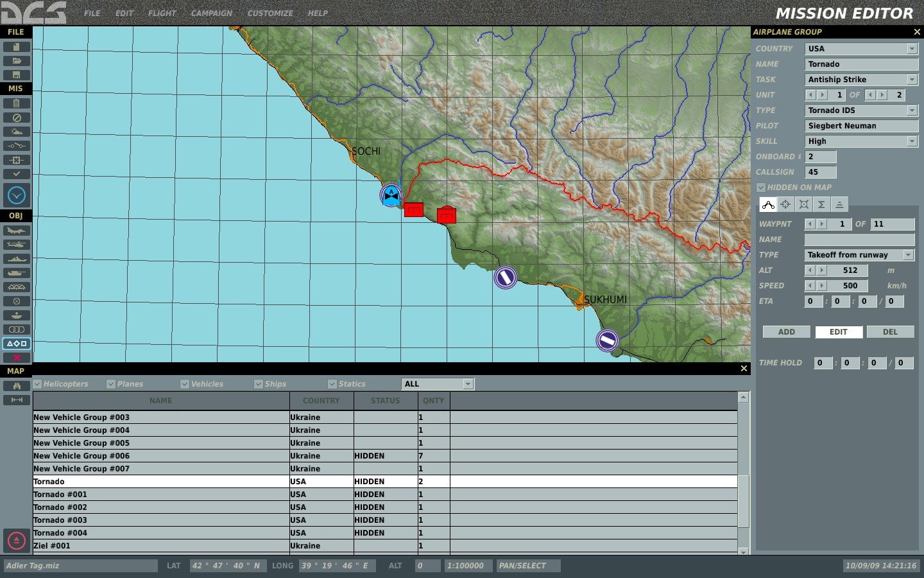The image size is (924, 578).
Task: Save the mission using the floppy icon
Action: point(17,75)
